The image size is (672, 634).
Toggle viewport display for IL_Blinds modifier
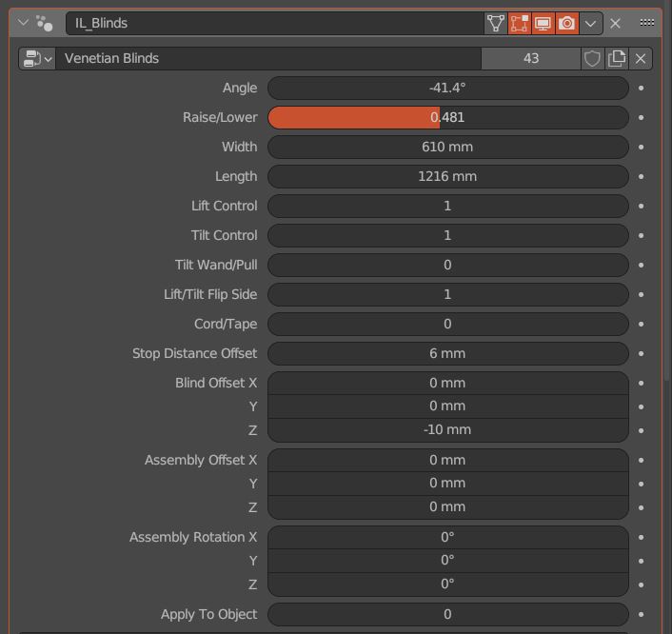(543, 23)
